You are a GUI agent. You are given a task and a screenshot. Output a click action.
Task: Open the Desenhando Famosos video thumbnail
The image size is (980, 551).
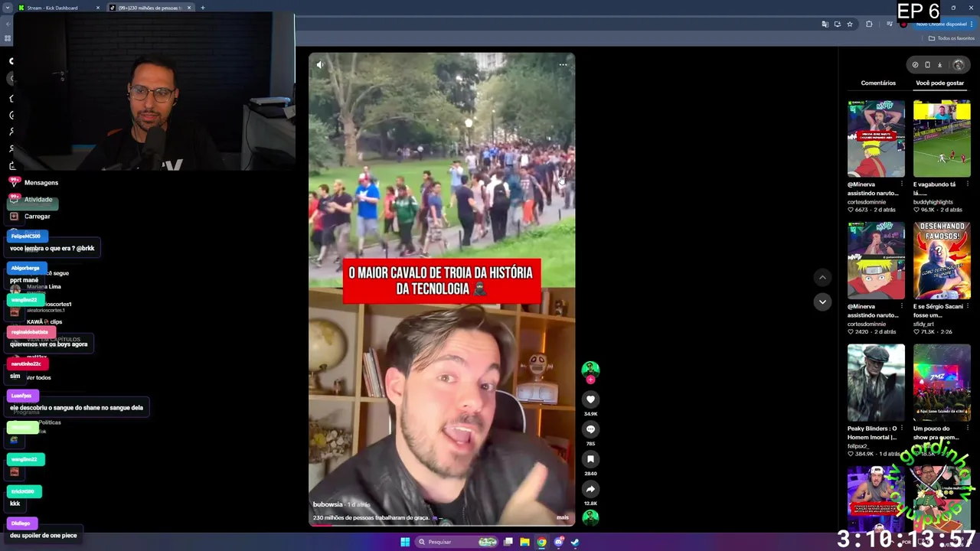point(942,261)
